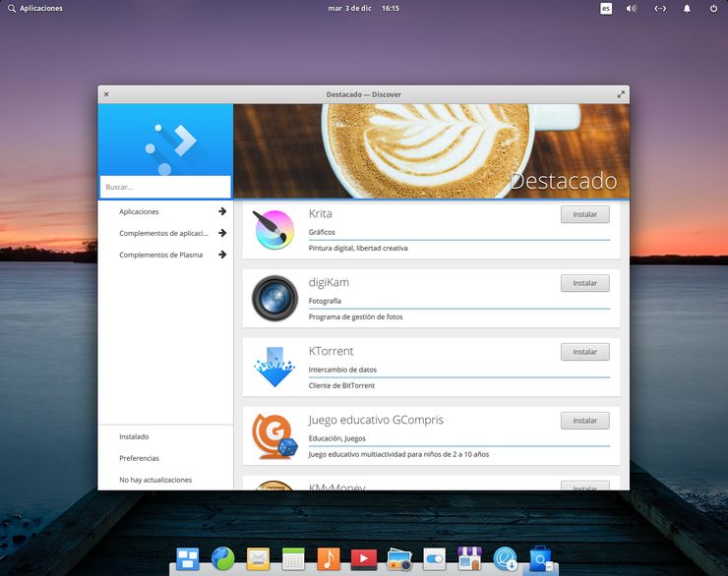728x576 pixels.
Task: Click the digiKam camera lens icon
Action: click(x=274, y=298)
